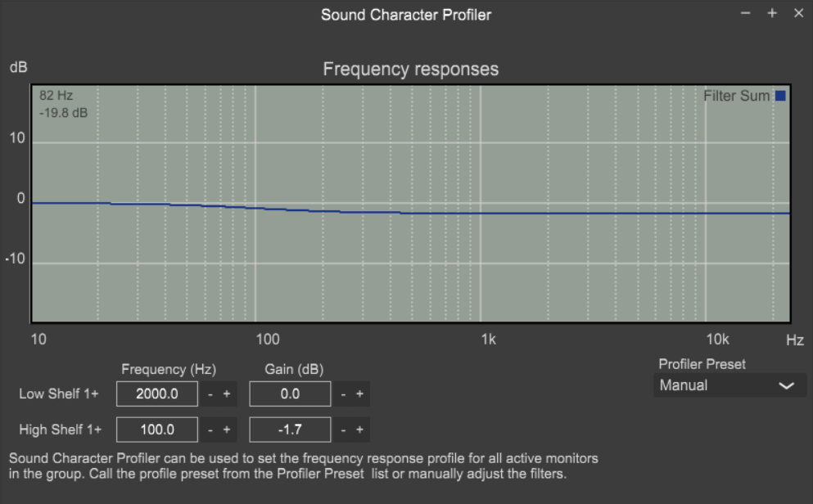Decrease Low Shelf gain with minus button
The width and height of the screenshot is (813, 504).
[x=343, y=394]
